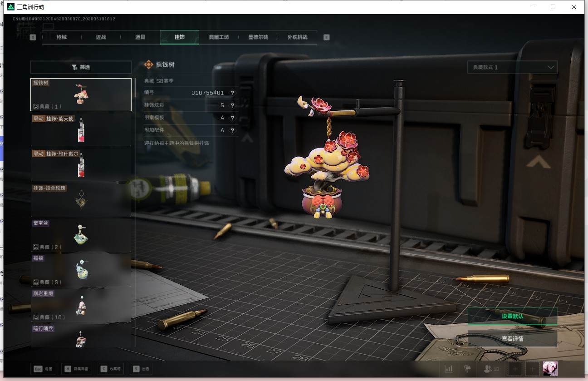Select the 挂饰 charms tab
588x381 pixels.
[x=180, y=37]
